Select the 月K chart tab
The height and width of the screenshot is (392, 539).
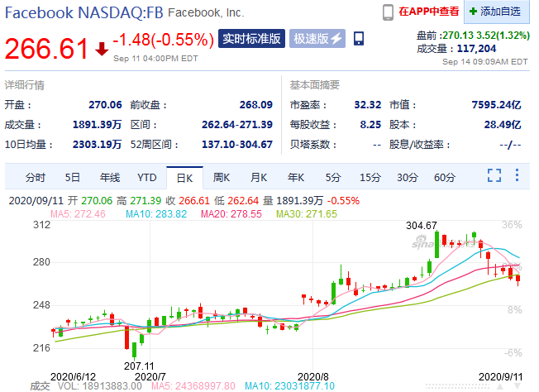pyautogui.click(x=259, y=178)
